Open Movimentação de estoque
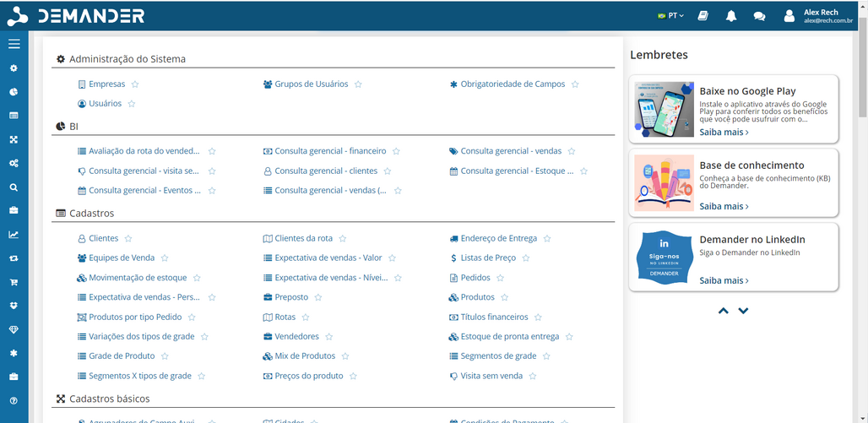This screenshot has height=423, width=868. point(138,278)
